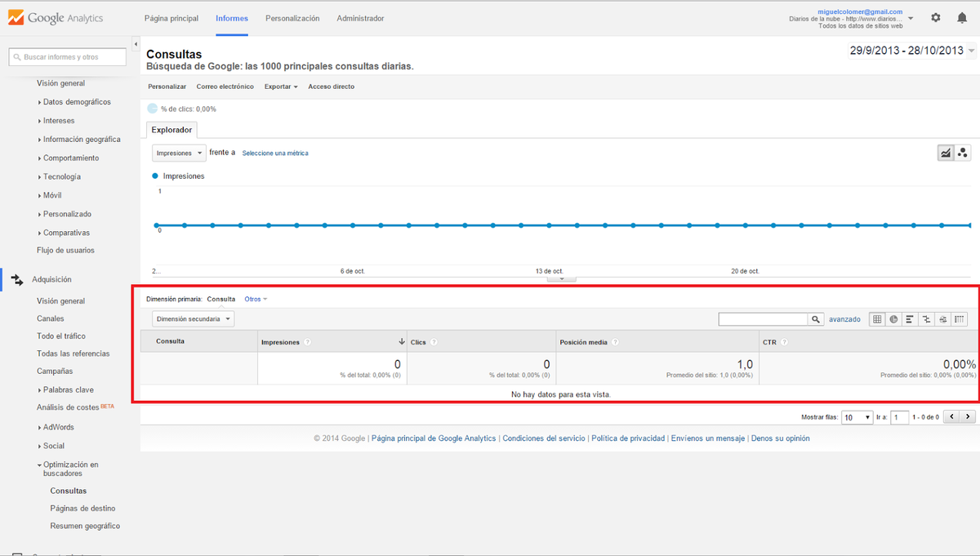Screen dimensions: 980x556
Task: Click the avanzado filter link
Action: [x=844, y=319]
